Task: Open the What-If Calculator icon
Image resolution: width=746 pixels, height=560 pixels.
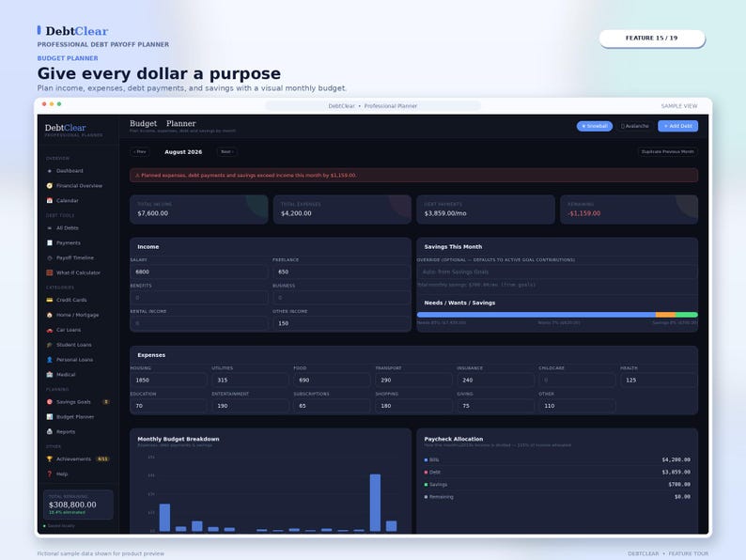Action: pos(50,272)
